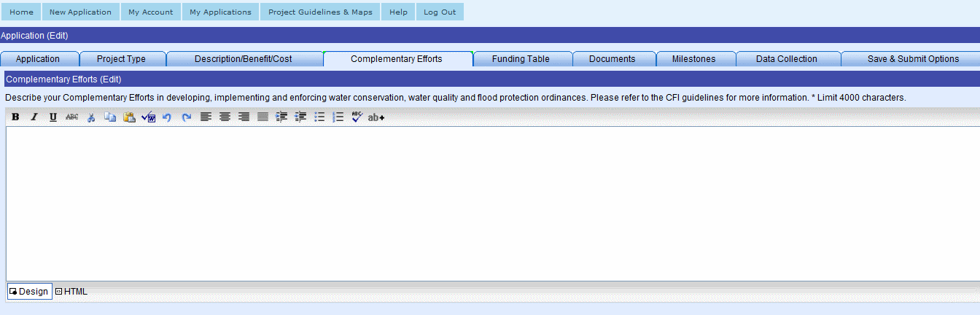This screenshot has height=315, width=980.
Task: Center align the text
Action: (x=225, y=117)
